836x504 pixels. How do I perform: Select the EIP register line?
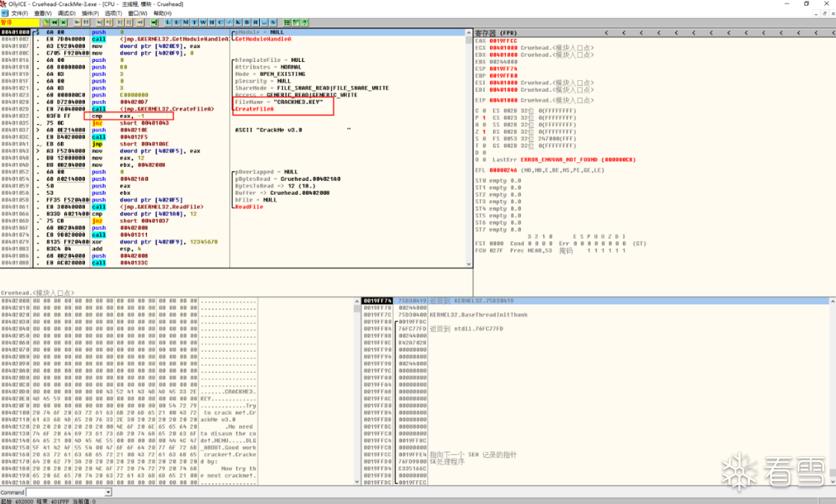534,100
